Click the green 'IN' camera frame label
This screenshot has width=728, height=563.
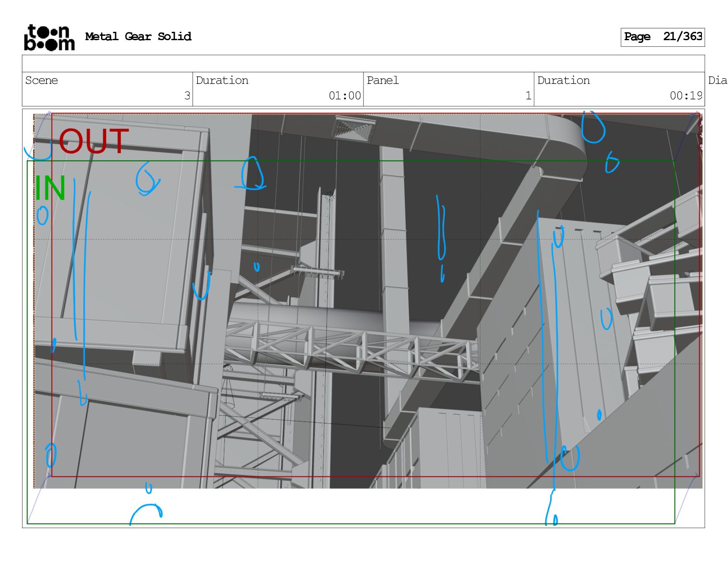[50, 188]
